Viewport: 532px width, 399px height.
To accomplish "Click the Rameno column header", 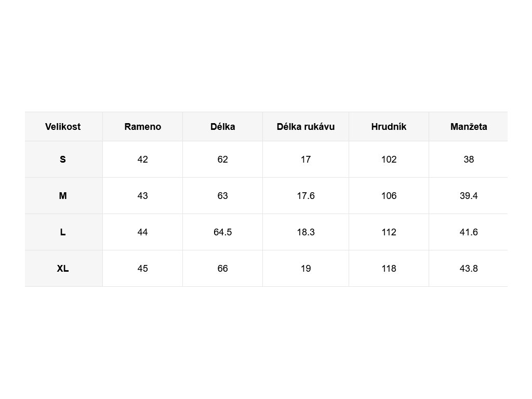I will [x=143, y=127].
